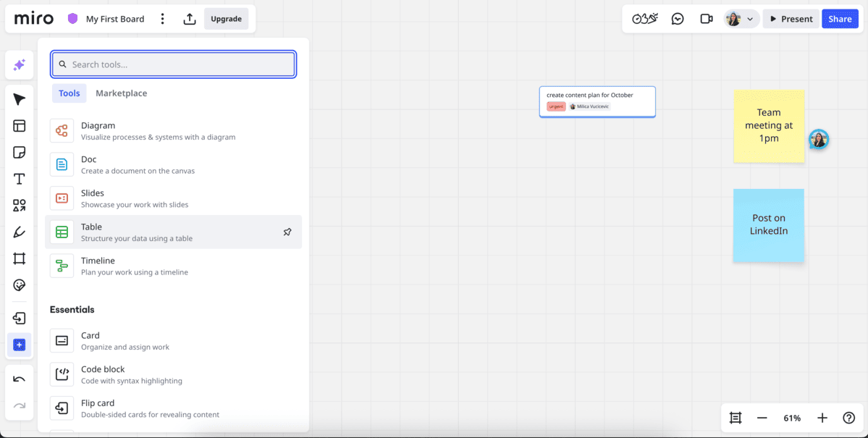Select the Tools tab
This screenshot has height=438, width=868.
[x=69, y=93]
